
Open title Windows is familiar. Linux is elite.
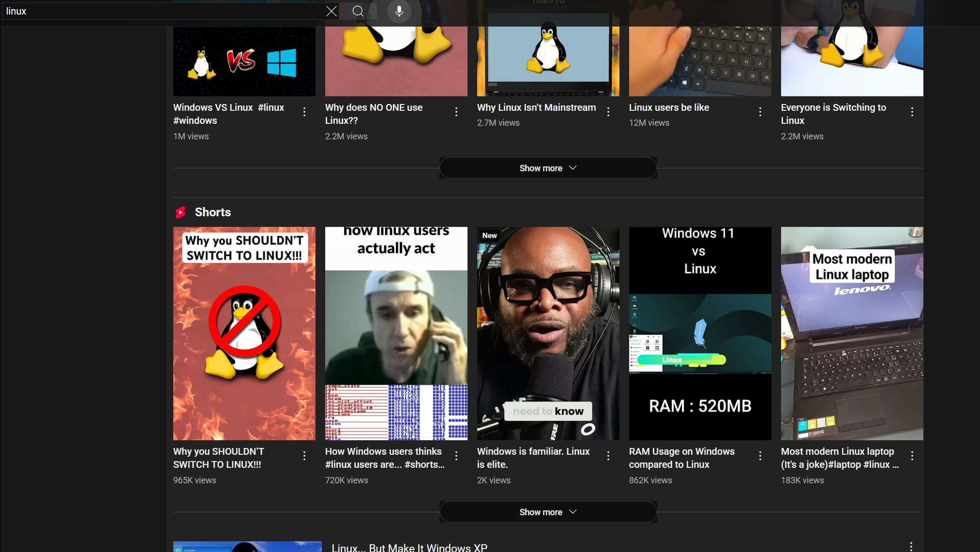click(533, 458)
